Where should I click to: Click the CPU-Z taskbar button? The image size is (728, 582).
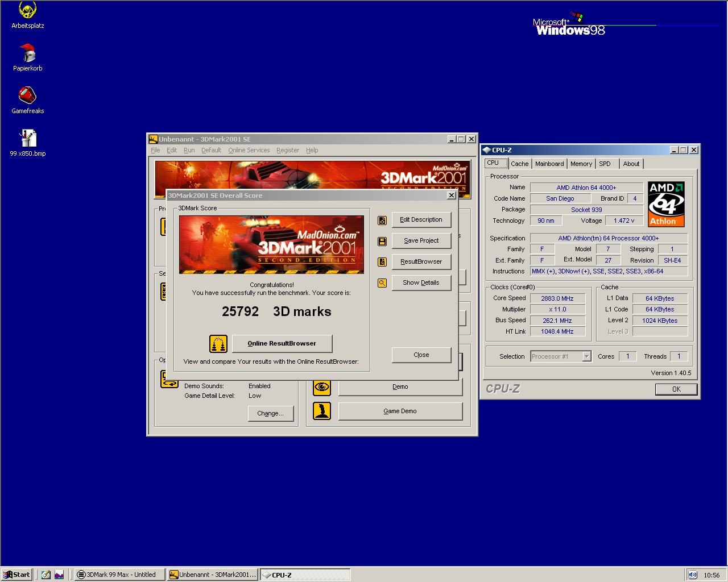click(x=305, y=575)
